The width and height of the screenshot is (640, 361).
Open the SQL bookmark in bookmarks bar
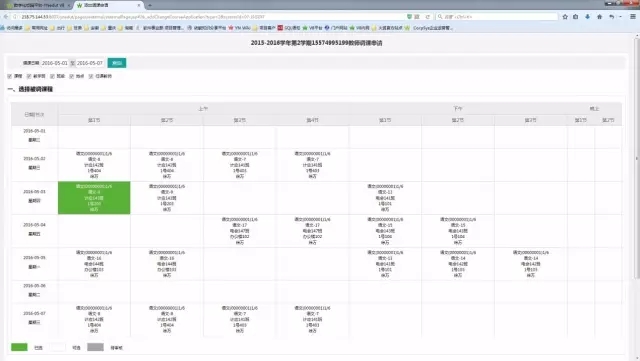point(289,28)
